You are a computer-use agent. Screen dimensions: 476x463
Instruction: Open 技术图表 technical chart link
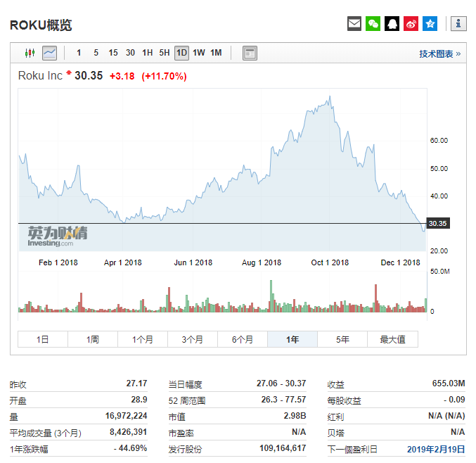pos(439,53)
